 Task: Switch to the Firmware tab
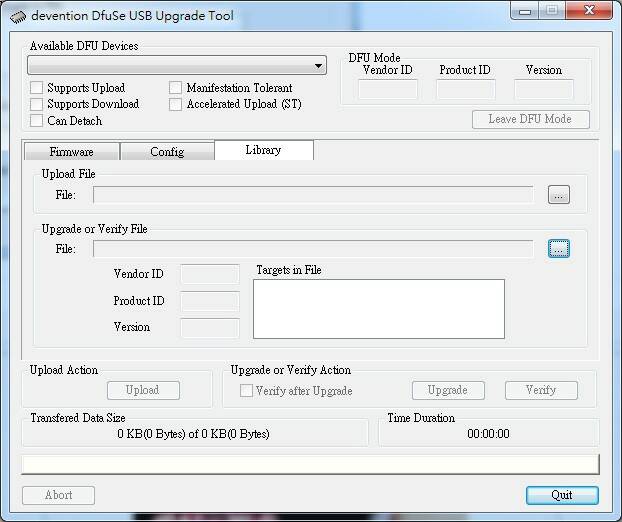pos(72,152)
